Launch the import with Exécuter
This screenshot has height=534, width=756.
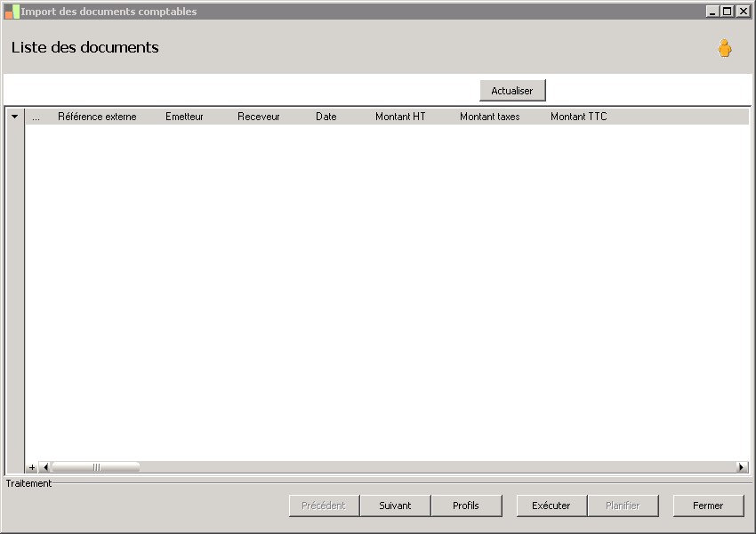click(x=551, y=506)
